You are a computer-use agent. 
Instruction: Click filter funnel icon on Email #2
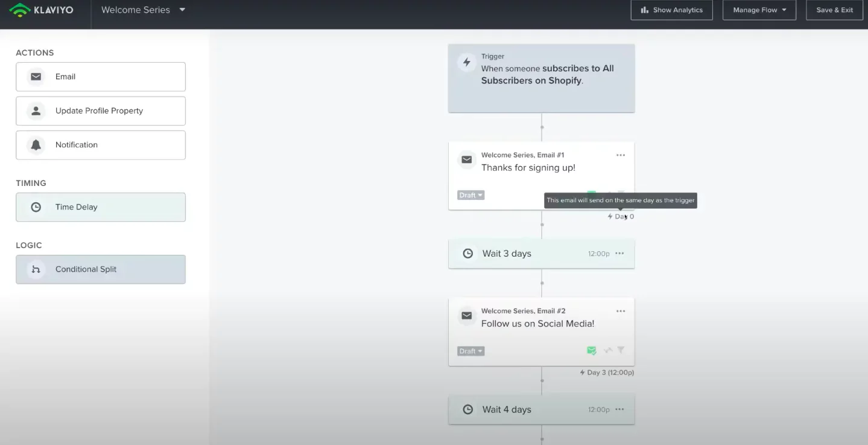(x=621, y=350)
